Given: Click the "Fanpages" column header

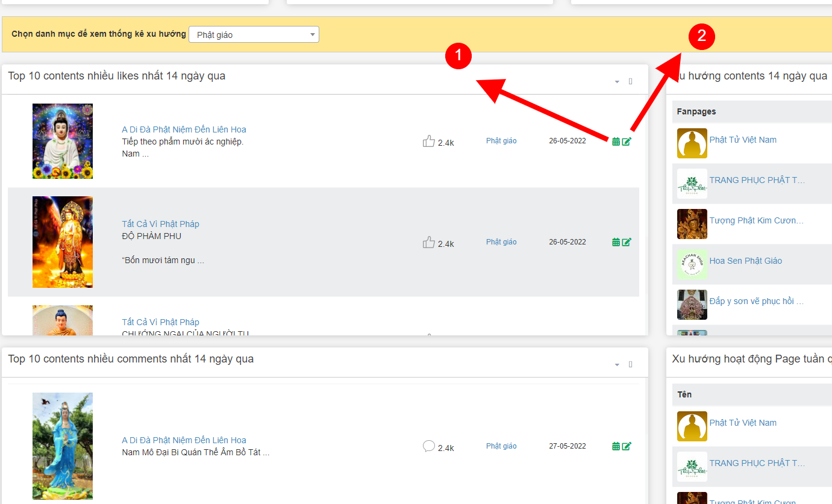Looking at the screenshot, I should (696, 111).
